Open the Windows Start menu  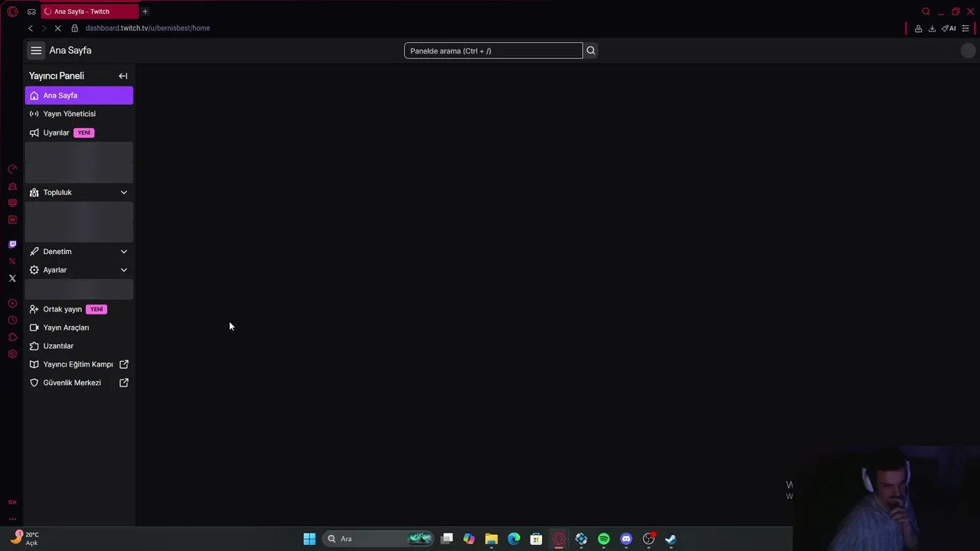click(x=309, y=539)
